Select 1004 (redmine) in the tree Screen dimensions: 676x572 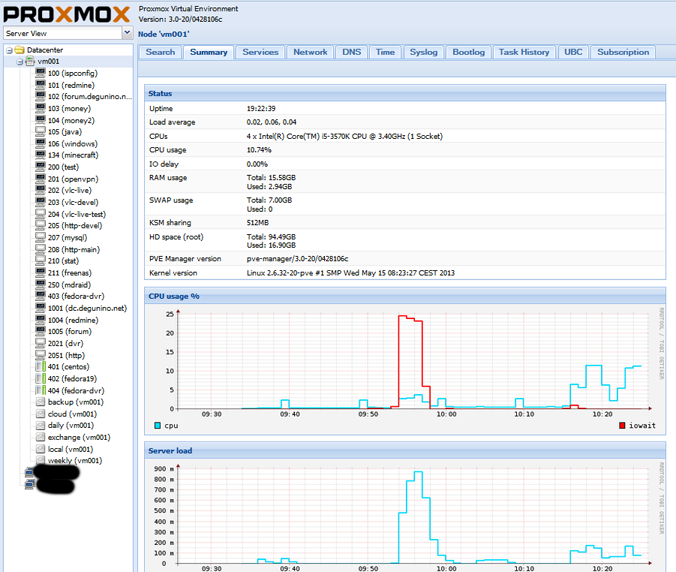[x=73, y=320]
